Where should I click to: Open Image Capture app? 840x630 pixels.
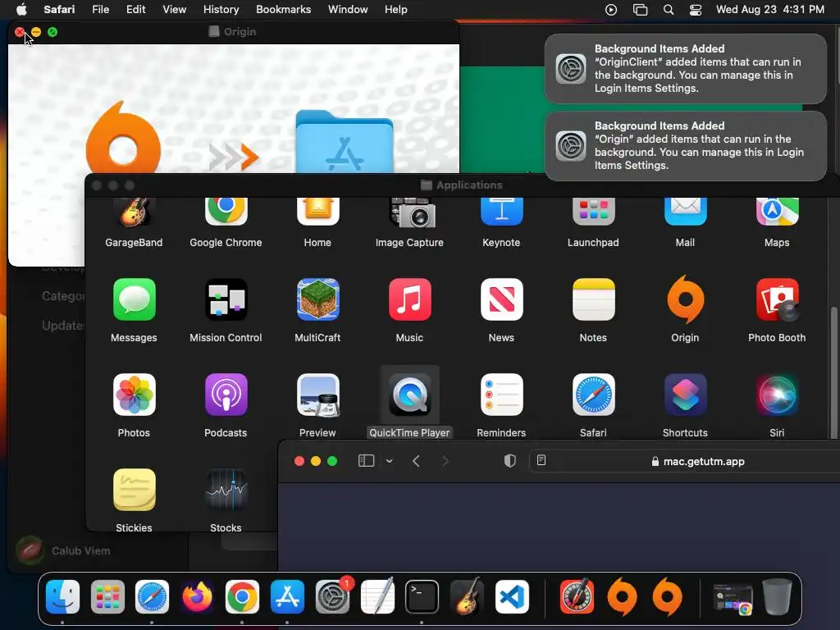pyautogui.click(x=412, y=212)
